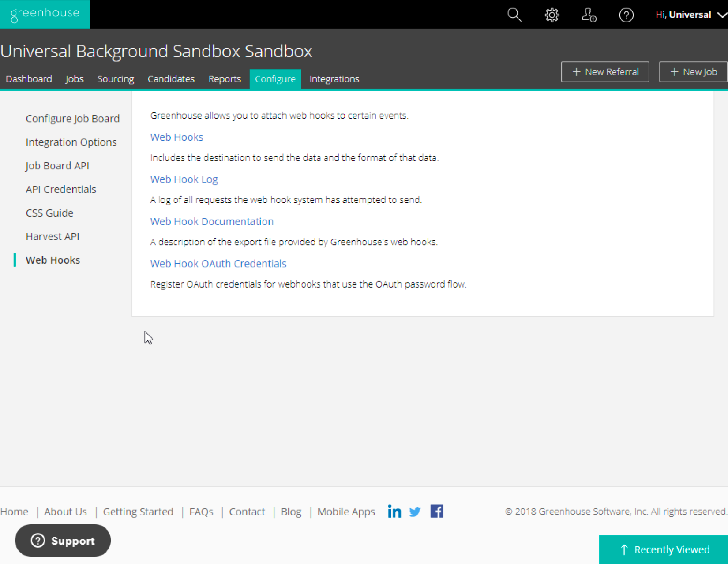
Task: Click the New Referral button
Action: (x=605, y=72)
